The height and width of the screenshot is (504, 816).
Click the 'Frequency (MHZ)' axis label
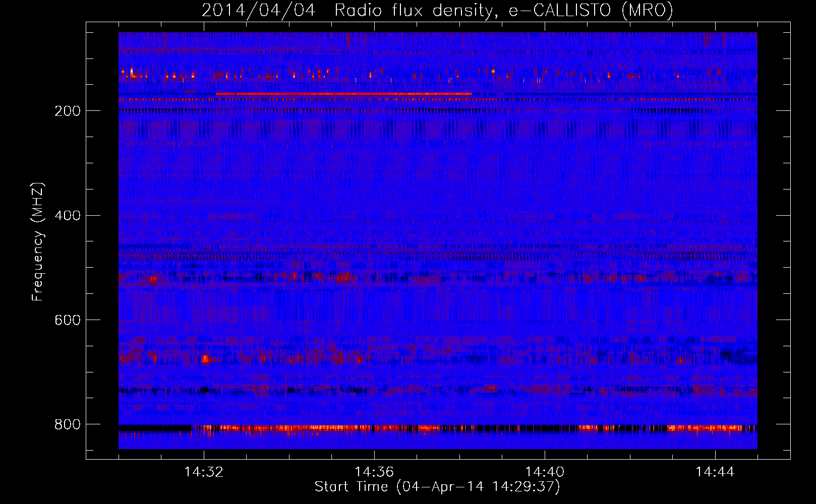coord(38,242)
